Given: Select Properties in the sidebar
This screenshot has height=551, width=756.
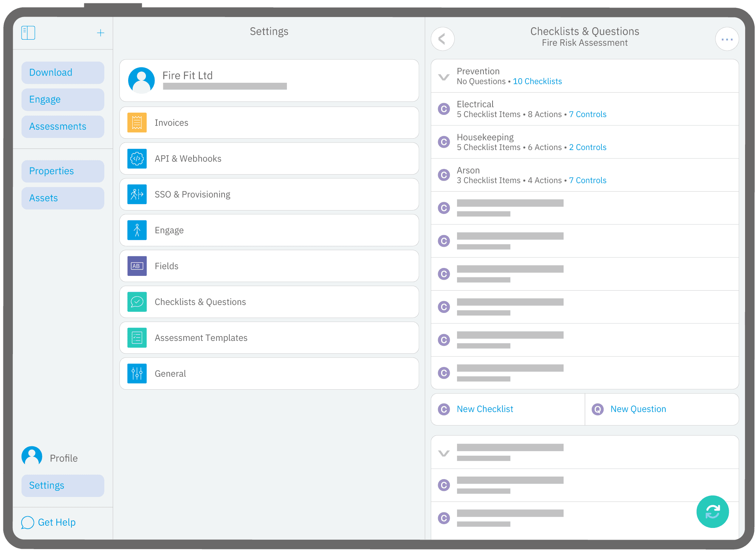Looking at the screenshot, I should [63, 171].
